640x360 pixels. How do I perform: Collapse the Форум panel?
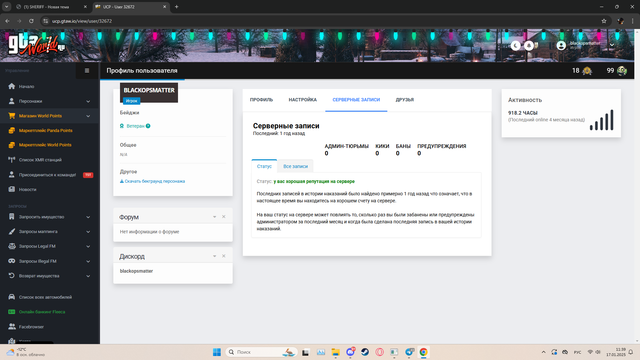214,217
